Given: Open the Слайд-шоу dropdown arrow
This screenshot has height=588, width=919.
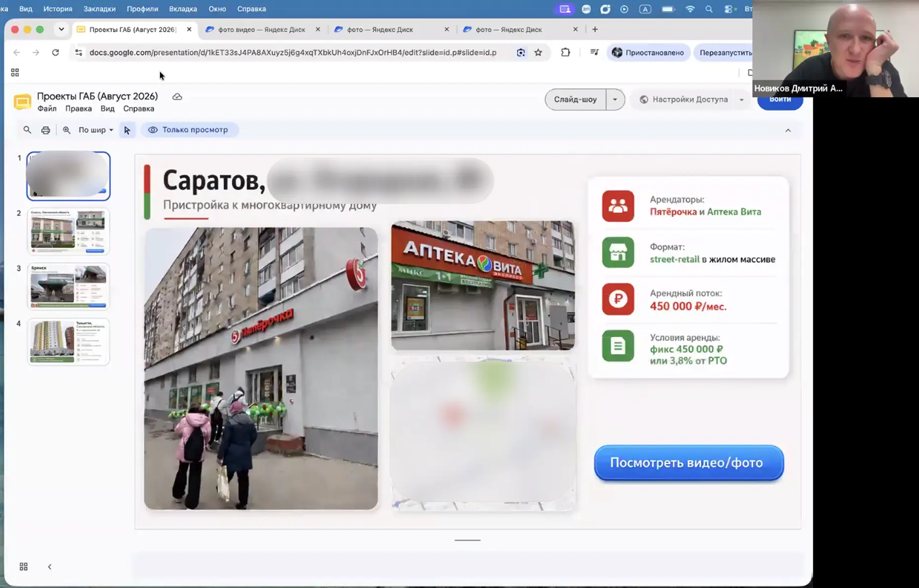Looking at the screenshot, I should (615, 99).
